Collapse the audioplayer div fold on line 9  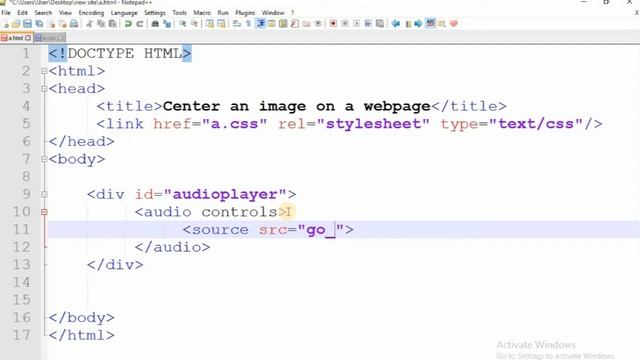(x=44, y=194)
